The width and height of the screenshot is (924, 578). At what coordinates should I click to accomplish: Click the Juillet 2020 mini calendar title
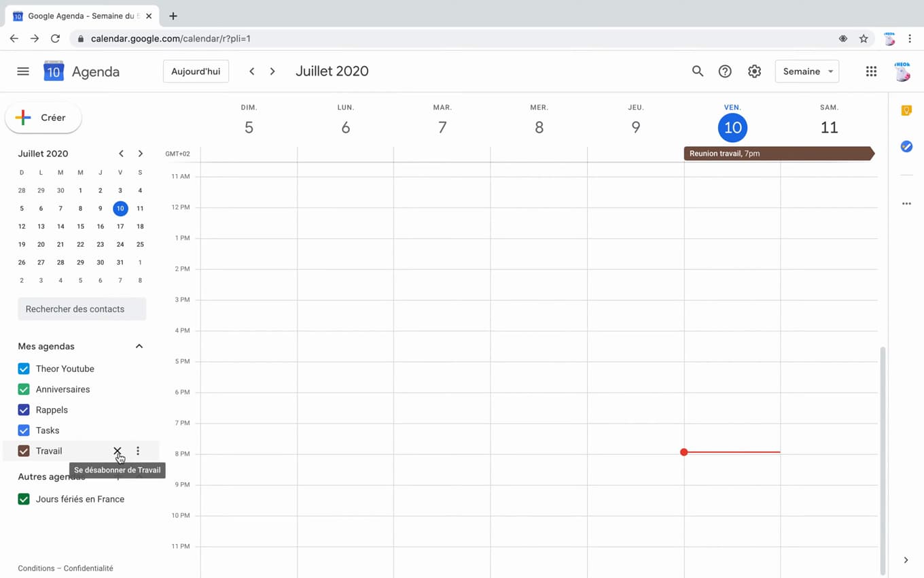43,154
